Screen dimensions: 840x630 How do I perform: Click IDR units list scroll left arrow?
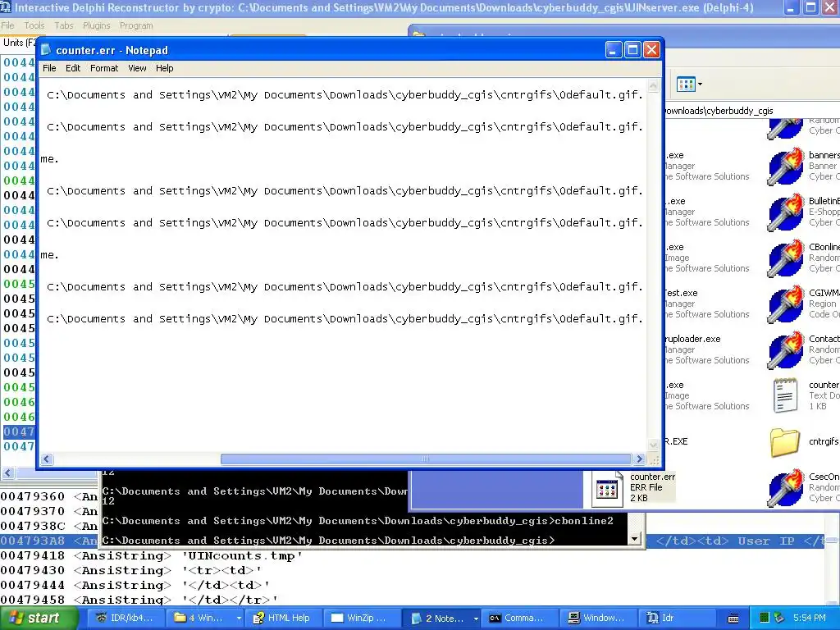8,473
